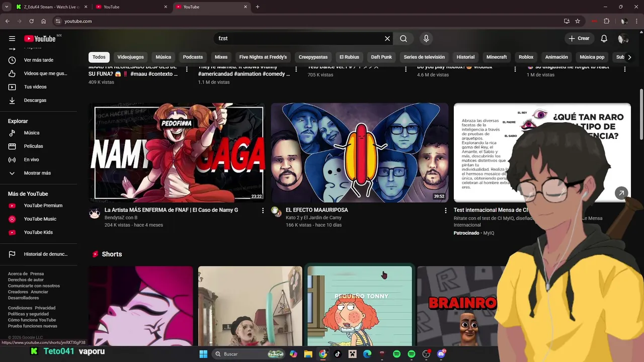Open options for They're Married short
Screen dimensions: 644x362
(296, 69)
